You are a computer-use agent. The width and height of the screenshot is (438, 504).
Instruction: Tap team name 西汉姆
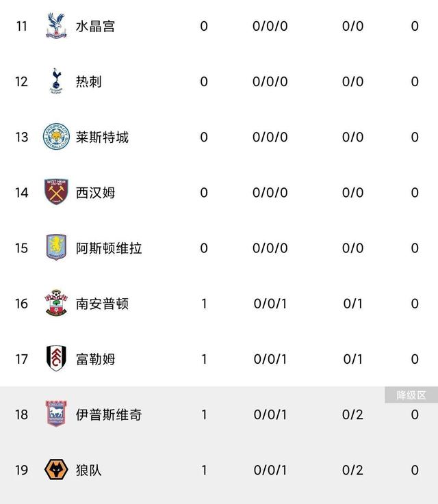(x=95, y=192)
